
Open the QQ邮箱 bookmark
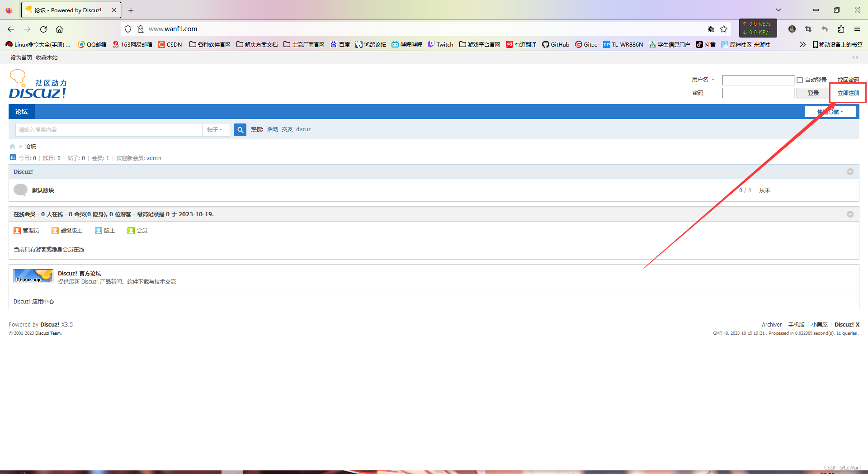92,44
